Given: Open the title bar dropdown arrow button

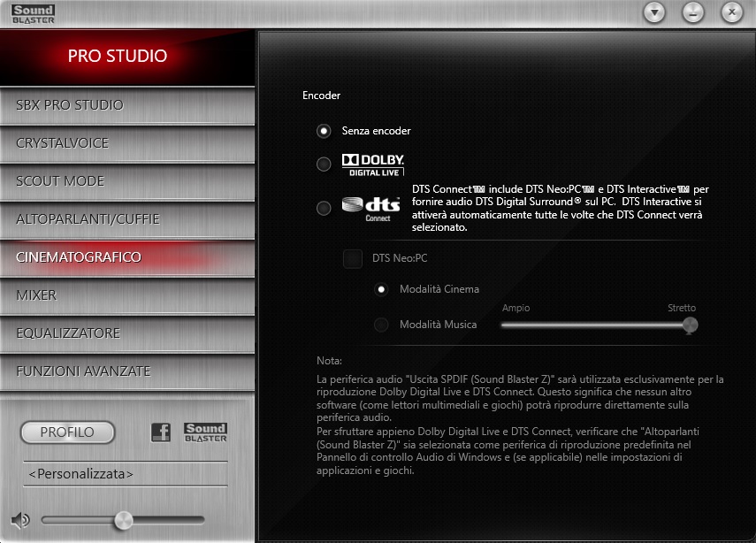Looking at the screenshot, I should point(654,12).
